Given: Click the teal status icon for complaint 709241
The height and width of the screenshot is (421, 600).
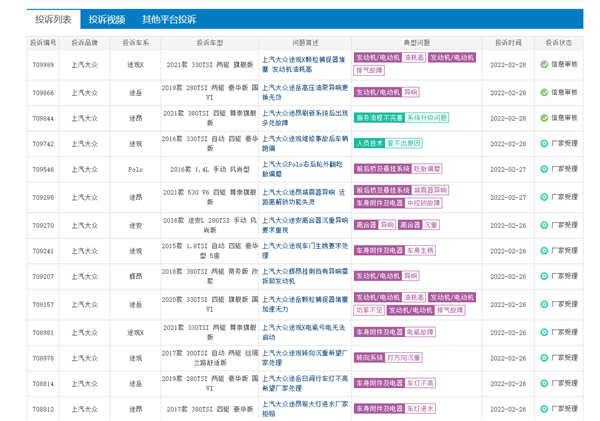Looking at the screenshot, I should coord(544,251).
